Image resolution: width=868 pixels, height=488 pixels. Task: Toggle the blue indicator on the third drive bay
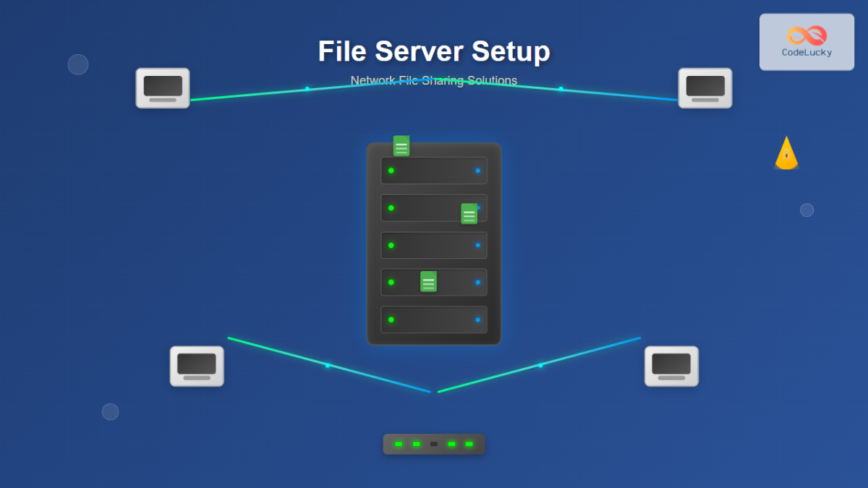(x=477, y=245)
